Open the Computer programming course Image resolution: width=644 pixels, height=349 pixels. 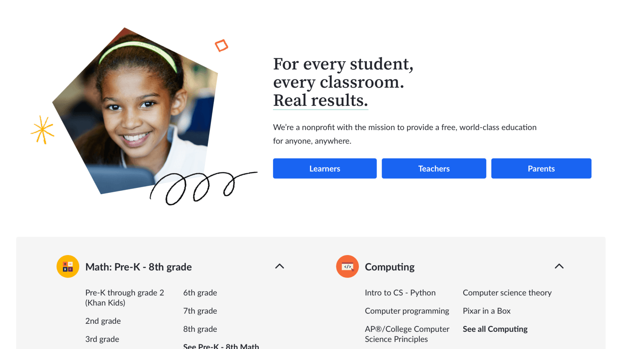pyautogui.click(x=407, y=311)
